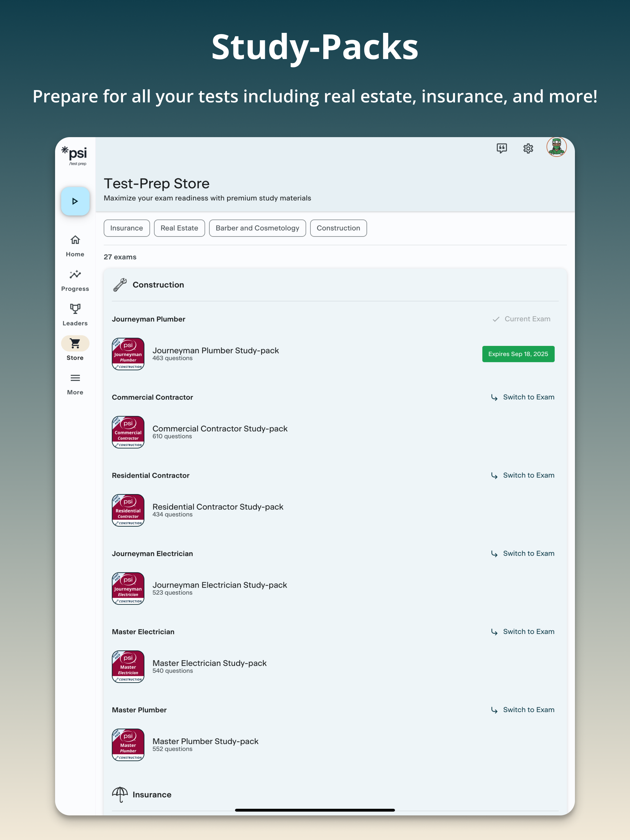630x840 pixels.
Task: Filter by Barber and Cosmetology category
Action: [x=257, y=228]
